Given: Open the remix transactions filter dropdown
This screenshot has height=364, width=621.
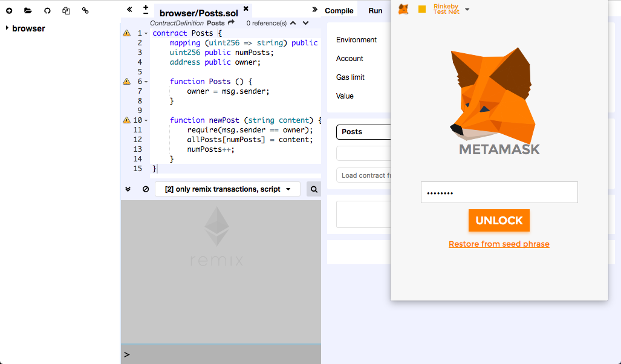Looking at the screenshot, I should pyautogui.click(x=227, y=189).
